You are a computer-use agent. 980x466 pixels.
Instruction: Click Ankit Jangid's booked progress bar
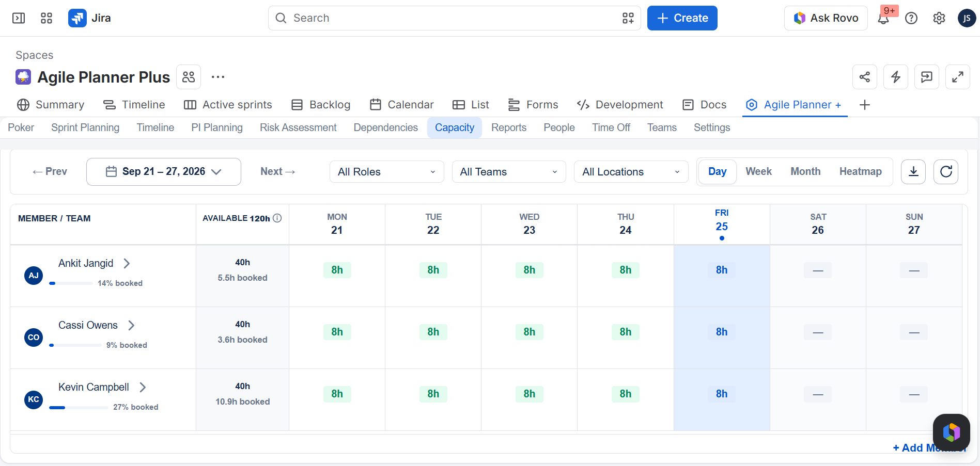(x=71, y=283)
